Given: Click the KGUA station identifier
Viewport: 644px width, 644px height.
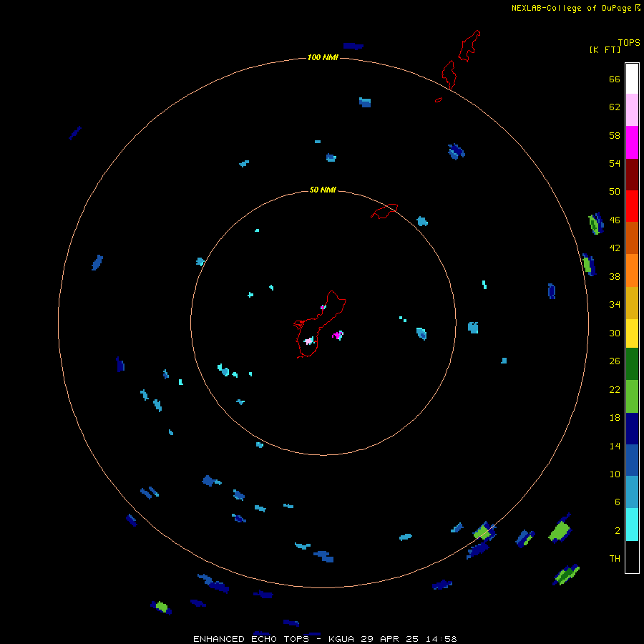Looking at the screenshot, I should click(343, 639).
